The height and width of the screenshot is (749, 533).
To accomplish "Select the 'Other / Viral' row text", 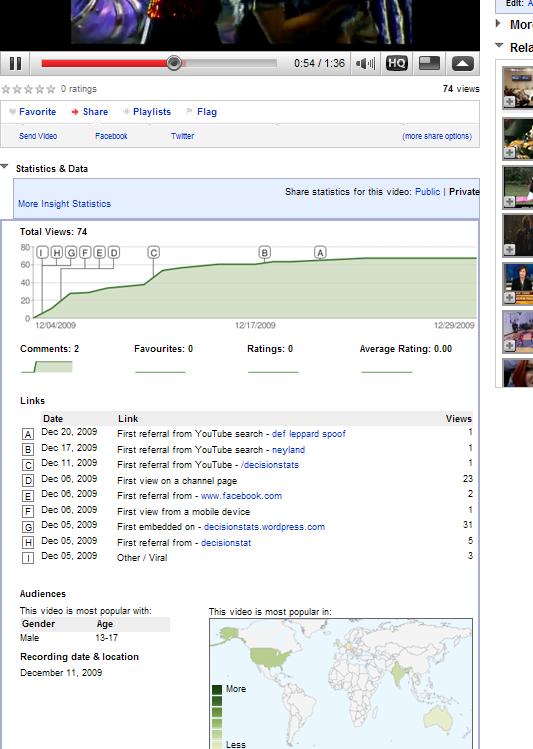I will point(142,557).
